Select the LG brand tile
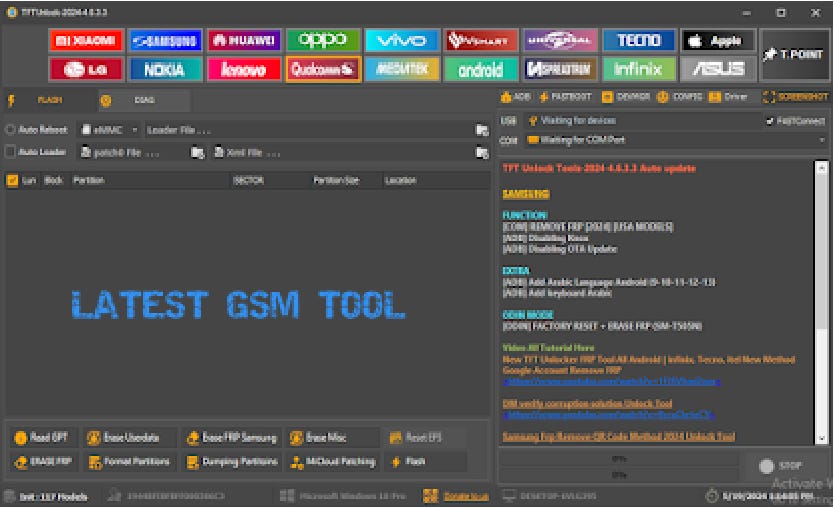This screenshot has height=508, width=834. [x=86, y=69]
